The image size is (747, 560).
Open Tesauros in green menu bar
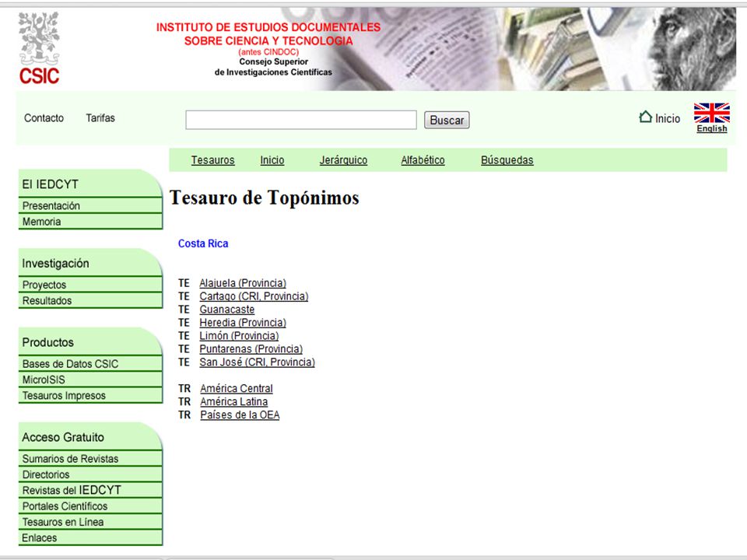213,160
